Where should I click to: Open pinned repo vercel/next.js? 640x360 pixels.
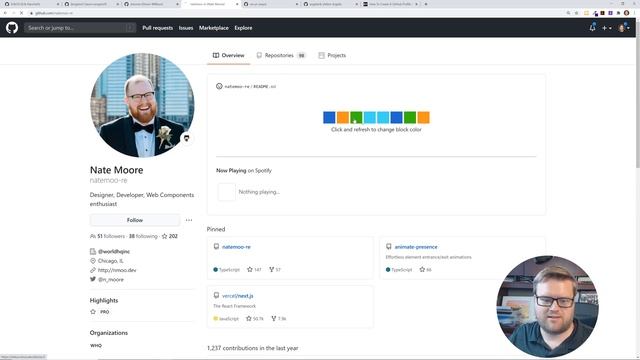click(x=238, y=296)
